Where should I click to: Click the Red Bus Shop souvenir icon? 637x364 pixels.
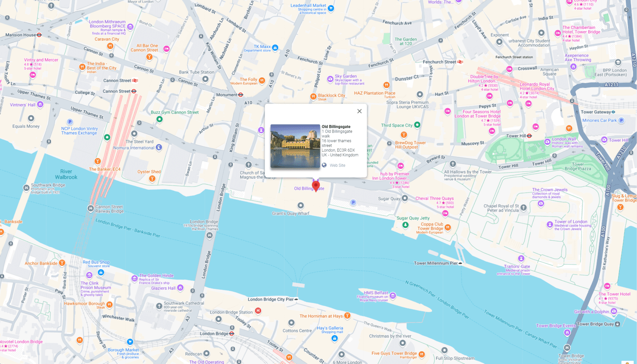(101, 272)
